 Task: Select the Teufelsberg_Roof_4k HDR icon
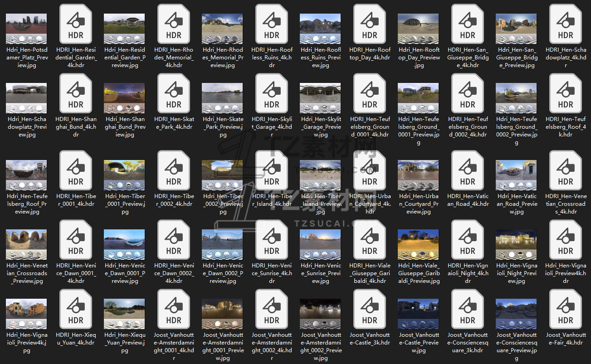566,94
